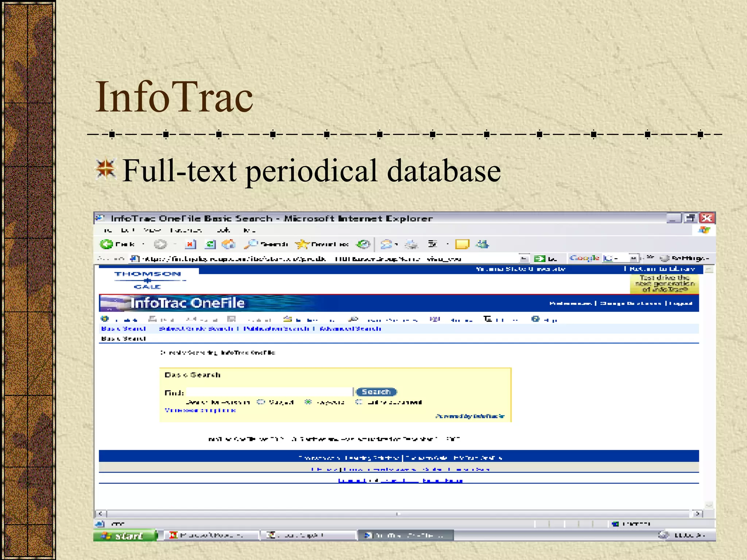Open the Mail button dropdown arrow

click(396, 244)
